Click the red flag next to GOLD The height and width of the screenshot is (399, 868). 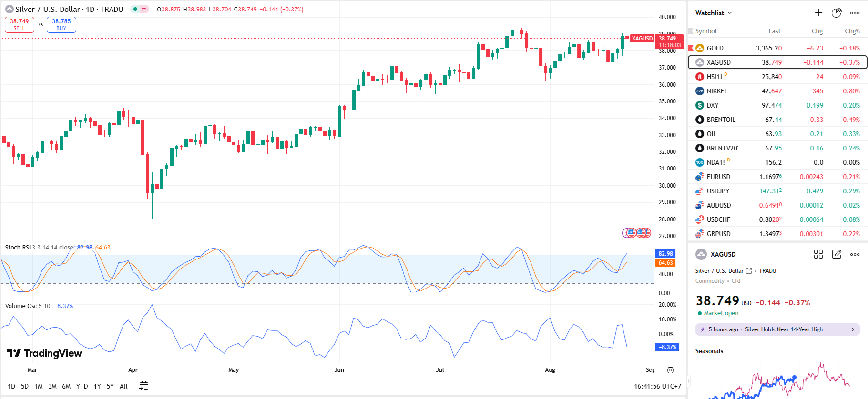(x=691, y=48)
